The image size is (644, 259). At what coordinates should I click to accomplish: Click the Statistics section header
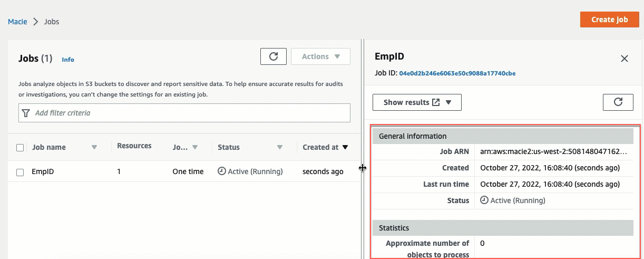pos(503,228)
